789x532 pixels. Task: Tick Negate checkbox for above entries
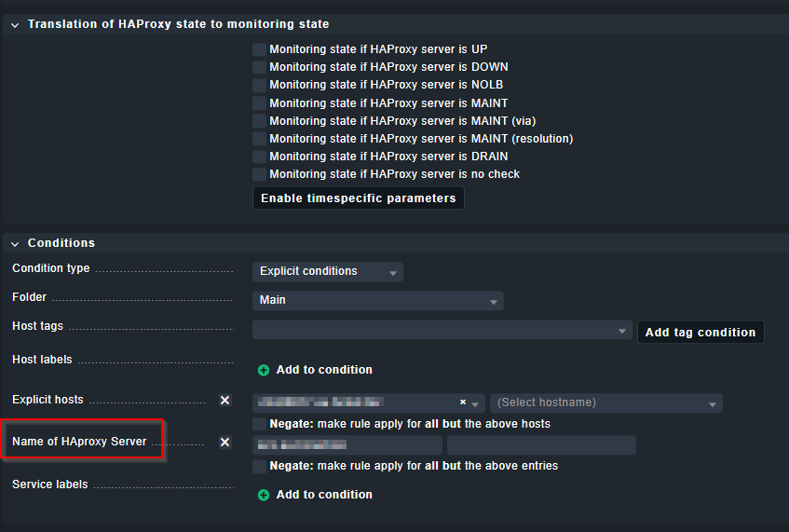pyautogui.click(x=260, y=466)
